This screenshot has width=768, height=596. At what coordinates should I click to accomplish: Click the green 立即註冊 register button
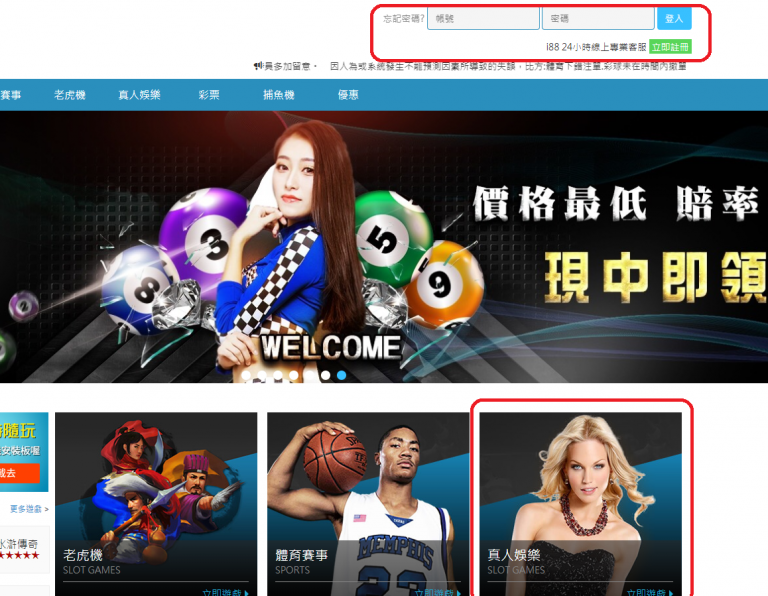tap(670, 46)
